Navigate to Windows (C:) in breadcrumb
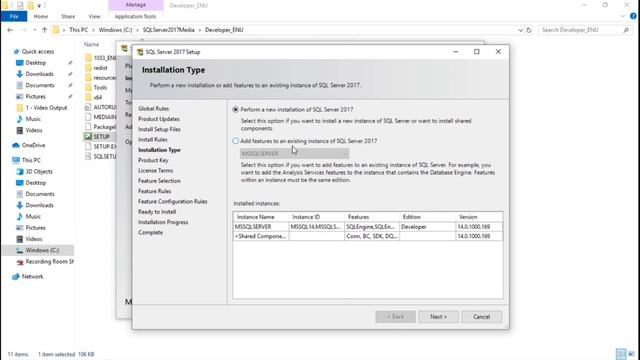 coord(116,30)
